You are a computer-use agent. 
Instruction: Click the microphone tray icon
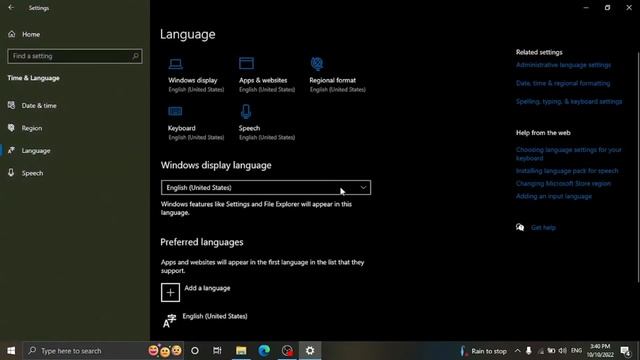[529, 351]
